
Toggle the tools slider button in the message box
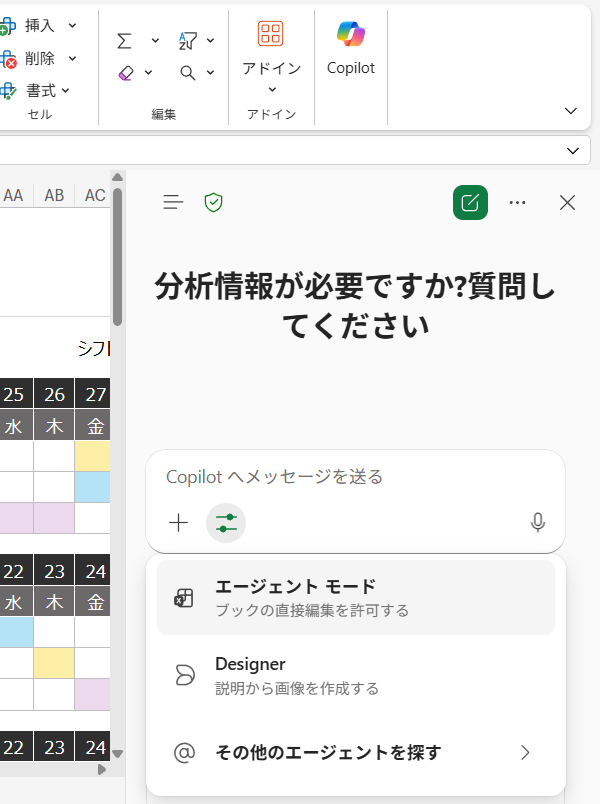pyautogui.click(x=226, y=522)
